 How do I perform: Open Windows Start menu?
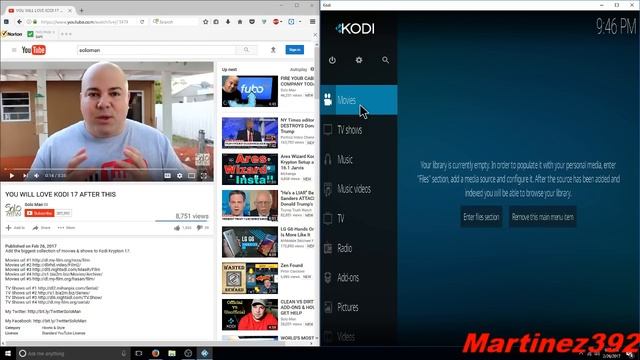7,353
